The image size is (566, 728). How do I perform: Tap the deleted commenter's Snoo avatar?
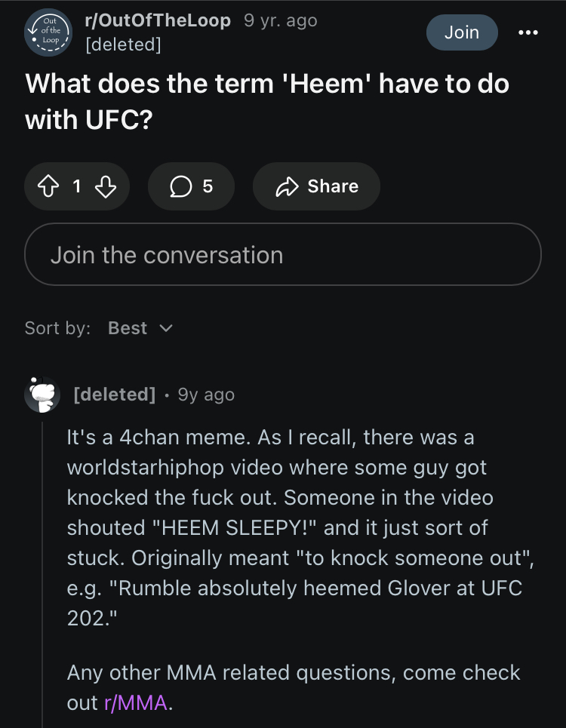point(42,395)
